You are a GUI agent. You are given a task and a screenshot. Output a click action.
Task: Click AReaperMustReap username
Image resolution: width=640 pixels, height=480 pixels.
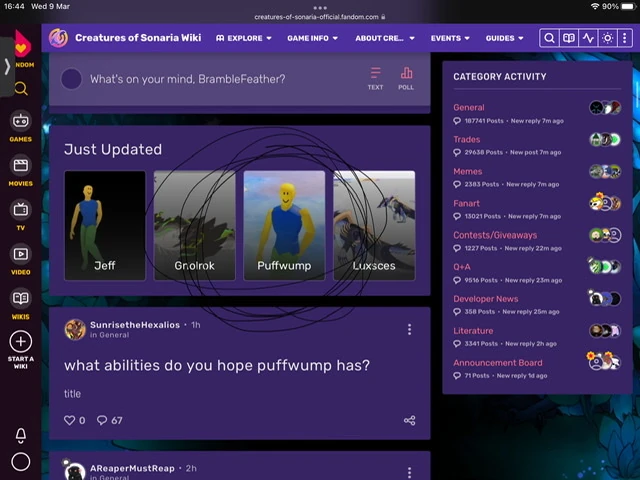[x=132, y=468]
